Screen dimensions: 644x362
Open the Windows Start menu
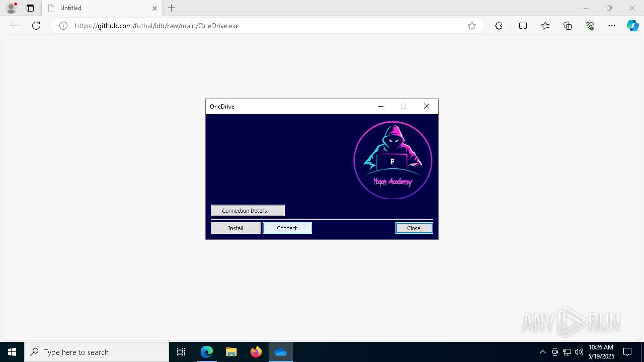[12, 352]
